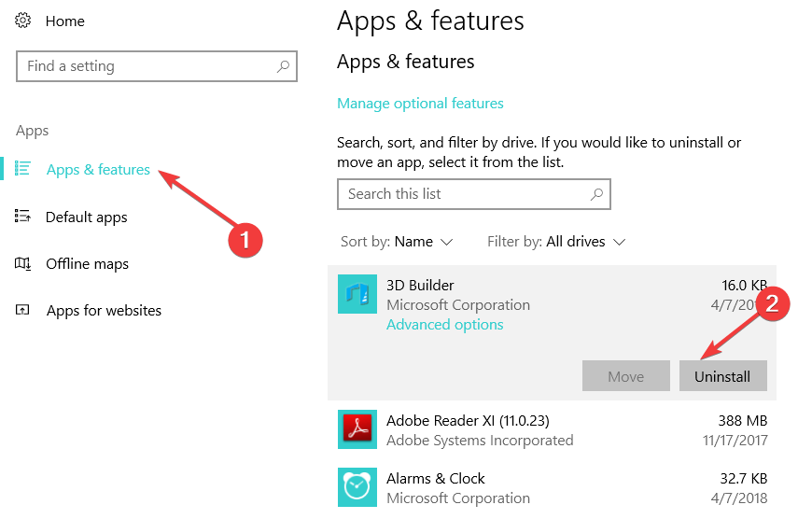812x519 pixels.
Task: Open Advanced options for 3D Builder
Action: click(444, 325)
